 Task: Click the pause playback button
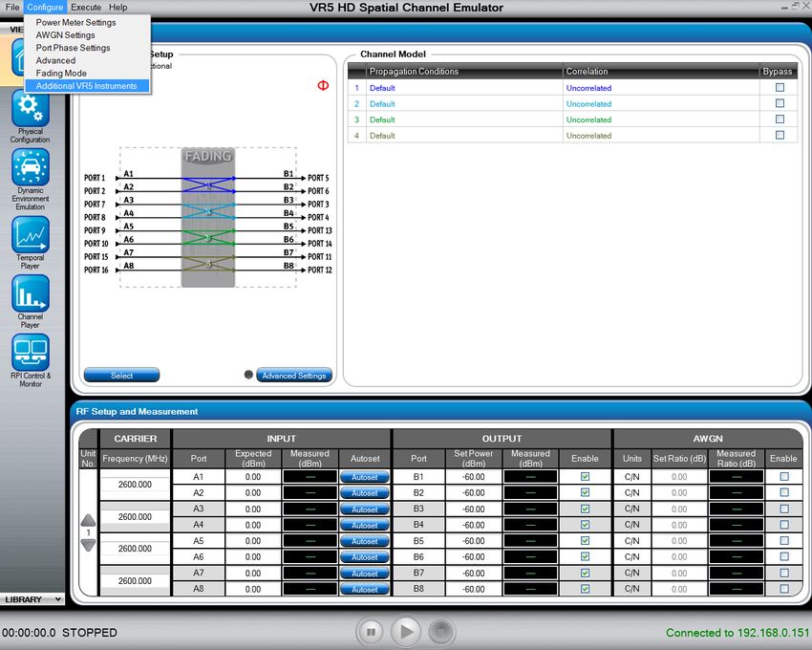click(x=371, y=631)
